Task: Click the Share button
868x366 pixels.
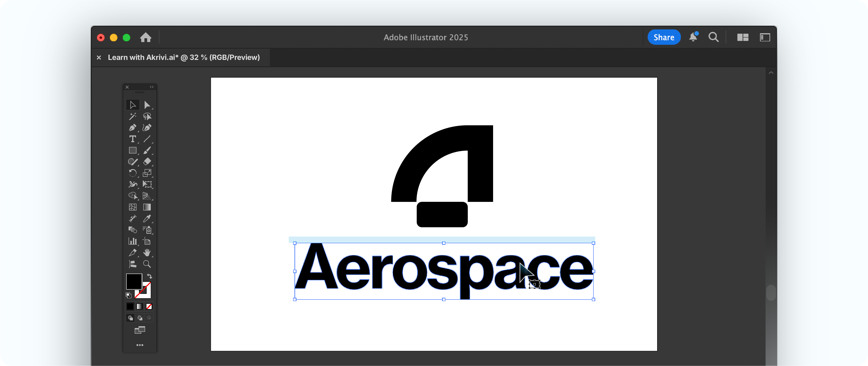Action: (x=664, y=37)
